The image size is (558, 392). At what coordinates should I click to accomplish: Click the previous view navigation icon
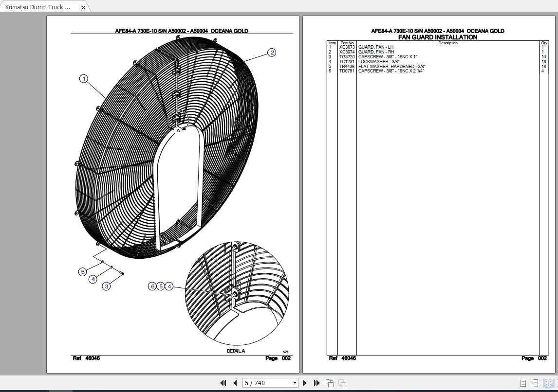pyautogui.click(x=330, y=383)
